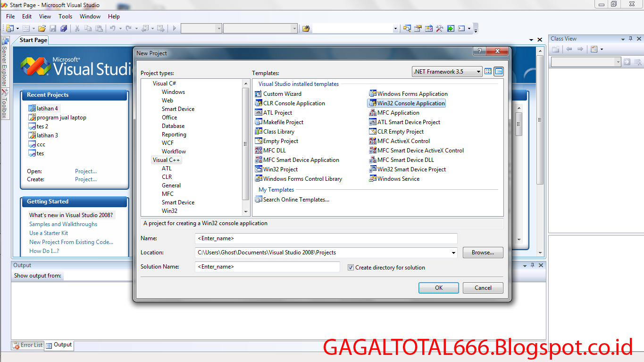
Task: Click the Cut scissors icon
Action: [77, 28]
